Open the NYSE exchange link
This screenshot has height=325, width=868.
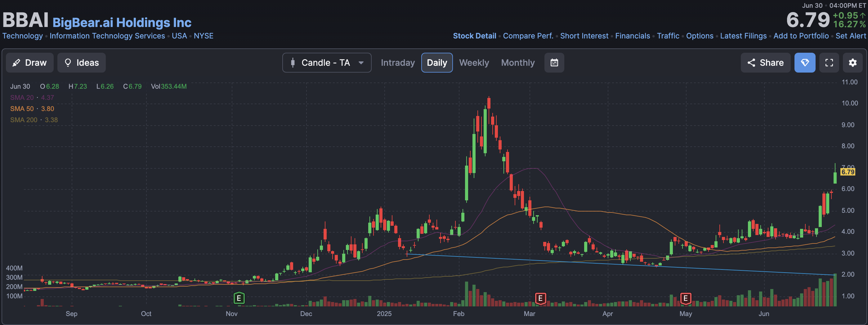pos(204,36)
